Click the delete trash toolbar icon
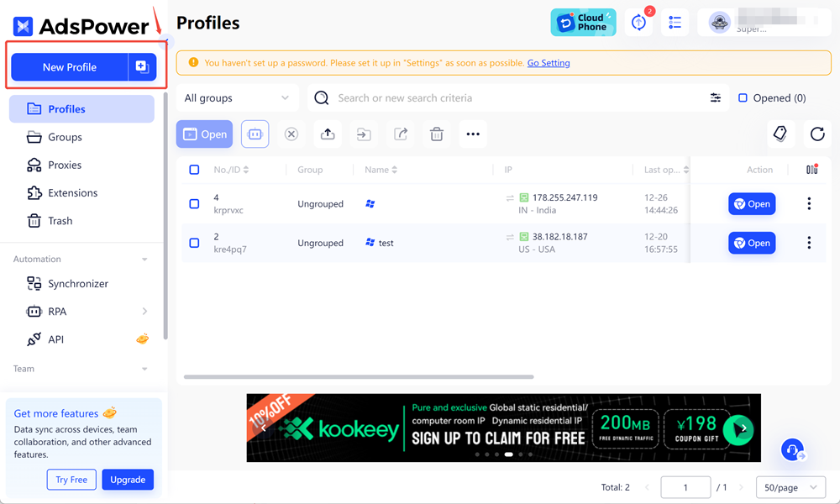The width and height of the screenshot is (840, 504). pyautogui.click(x=437, y=134)
